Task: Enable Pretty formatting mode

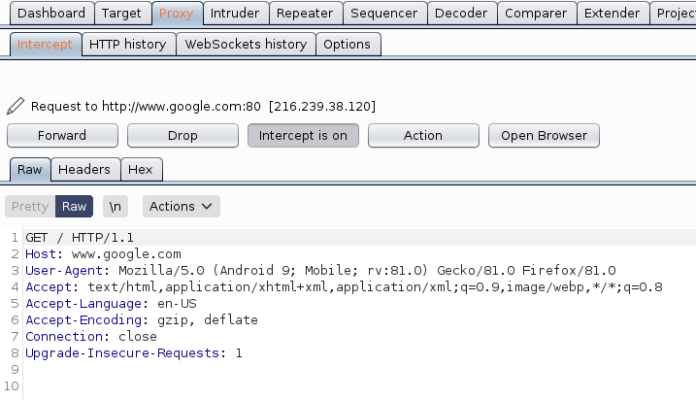Action: 30,206
